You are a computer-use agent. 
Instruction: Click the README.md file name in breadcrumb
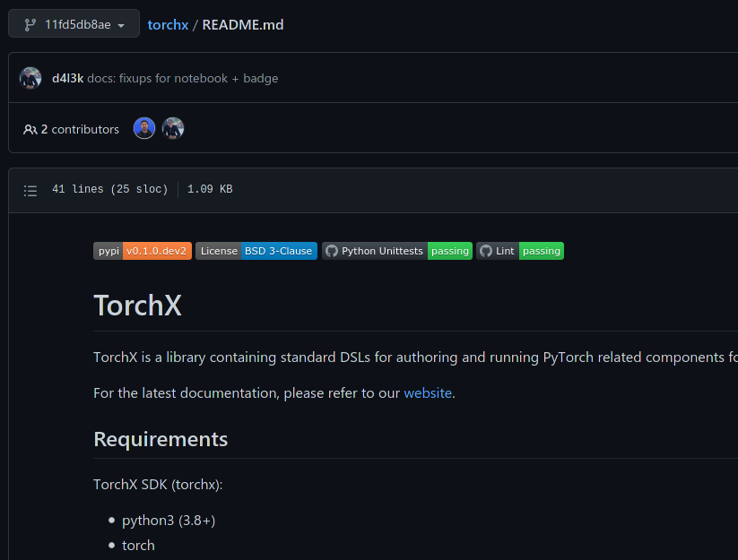(242, 25)
